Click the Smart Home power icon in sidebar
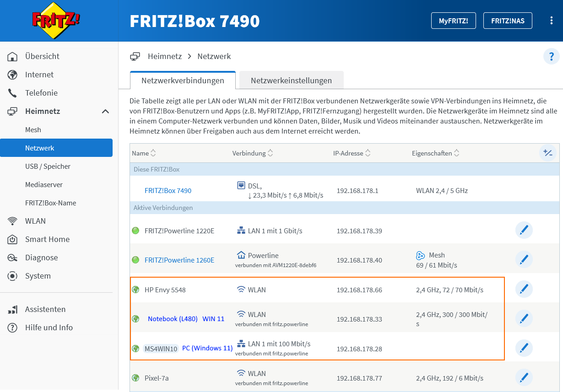The height and width of the screenshot is (392, 563). point(12,239)
